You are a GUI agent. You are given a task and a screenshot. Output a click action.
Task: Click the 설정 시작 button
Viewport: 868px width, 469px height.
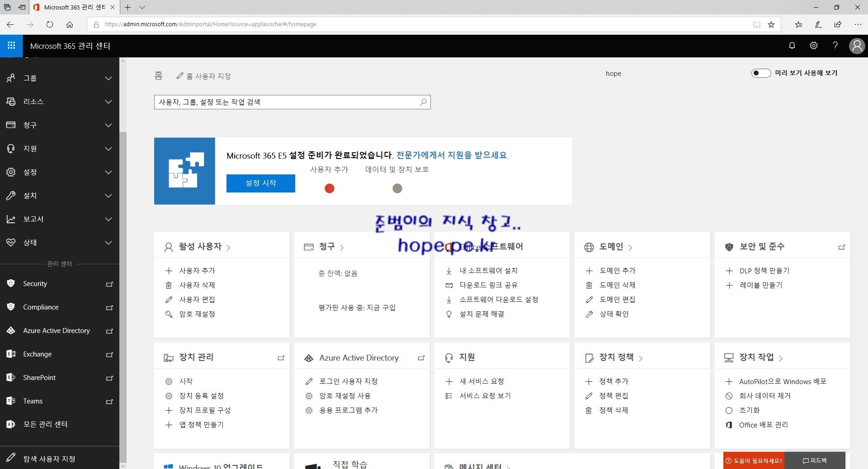tap(261, 183)
